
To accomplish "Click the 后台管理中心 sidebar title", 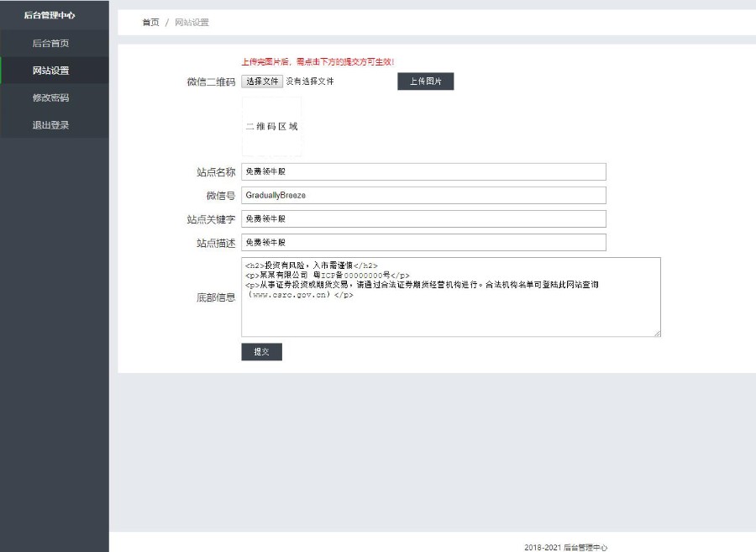I will (50, 15).
